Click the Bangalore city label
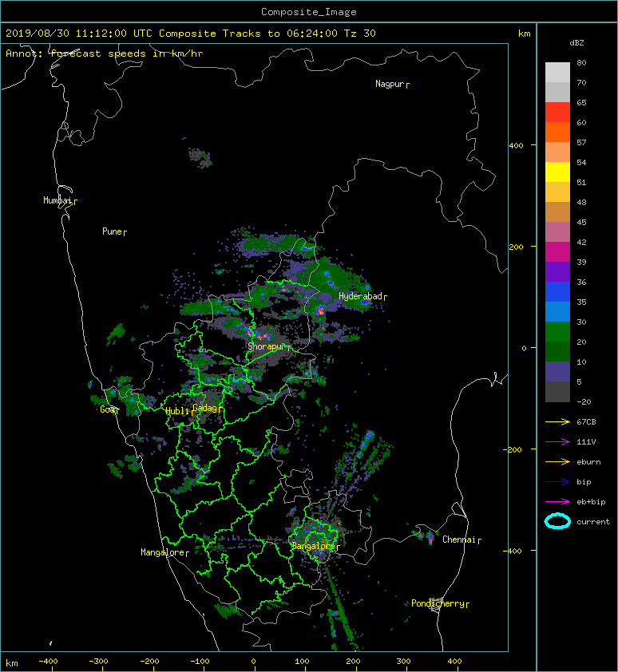The width and height of the screenshot is (618, 672). pos(313,546)
